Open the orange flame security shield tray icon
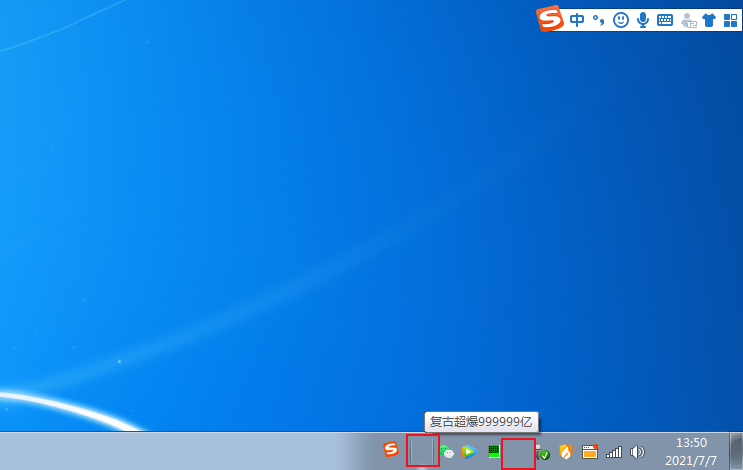743x470 pixels. point(566,452)
